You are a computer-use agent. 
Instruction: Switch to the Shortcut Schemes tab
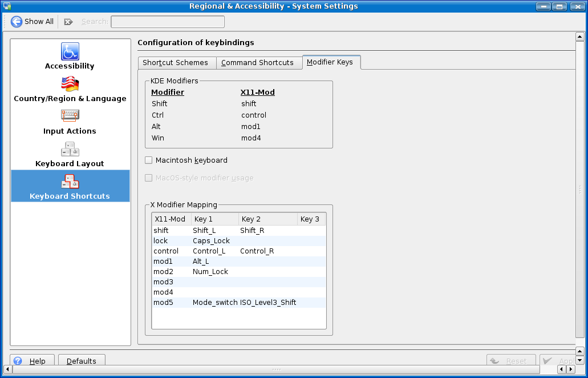pos(177,63)
